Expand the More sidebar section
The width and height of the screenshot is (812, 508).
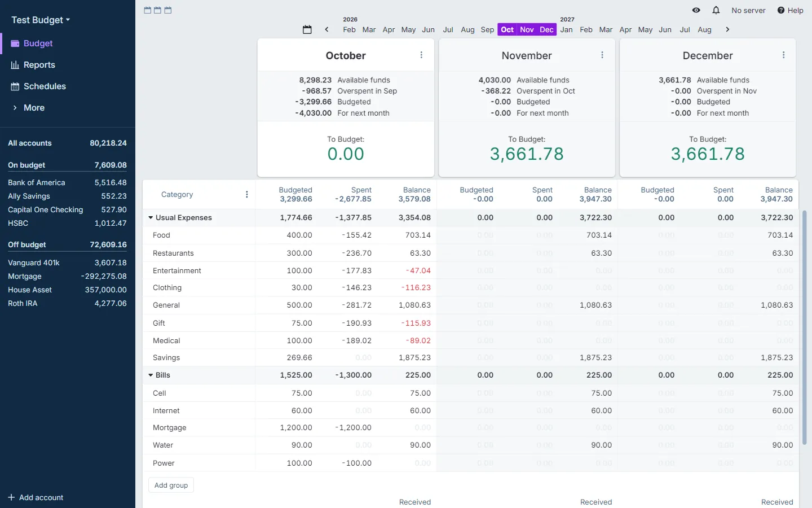(68, 108)
